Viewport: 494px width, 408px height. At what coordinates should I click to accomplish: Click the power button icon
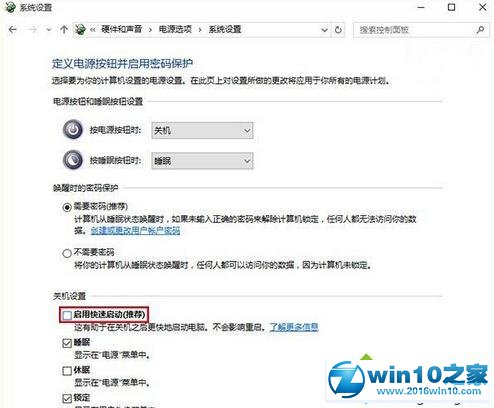pyautogui.click(x=73, y=129)
